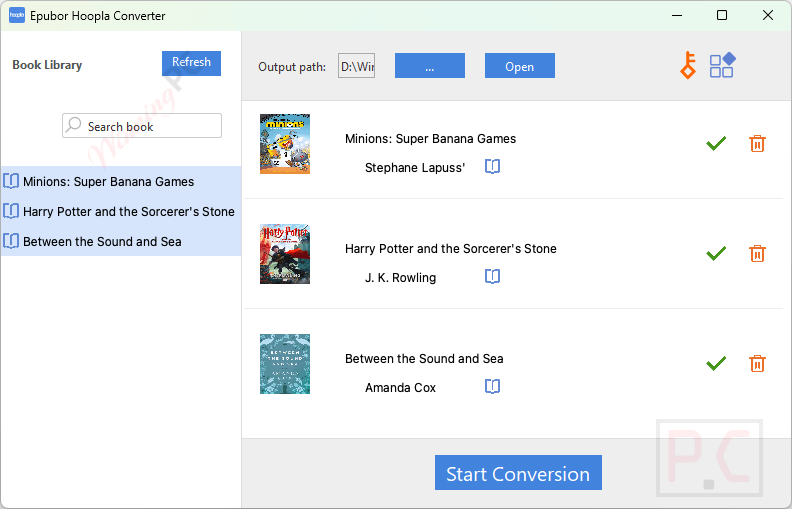Open the output folder
793x509 pixels.
(520, 66)
